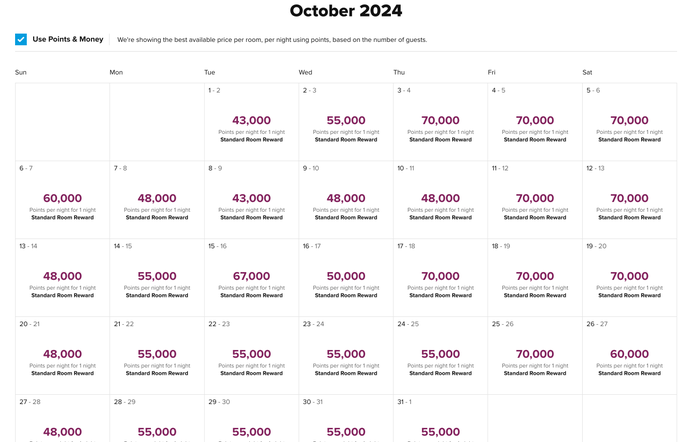Click the October 25 - 26 Friday cell

click(x=535, y=355)
